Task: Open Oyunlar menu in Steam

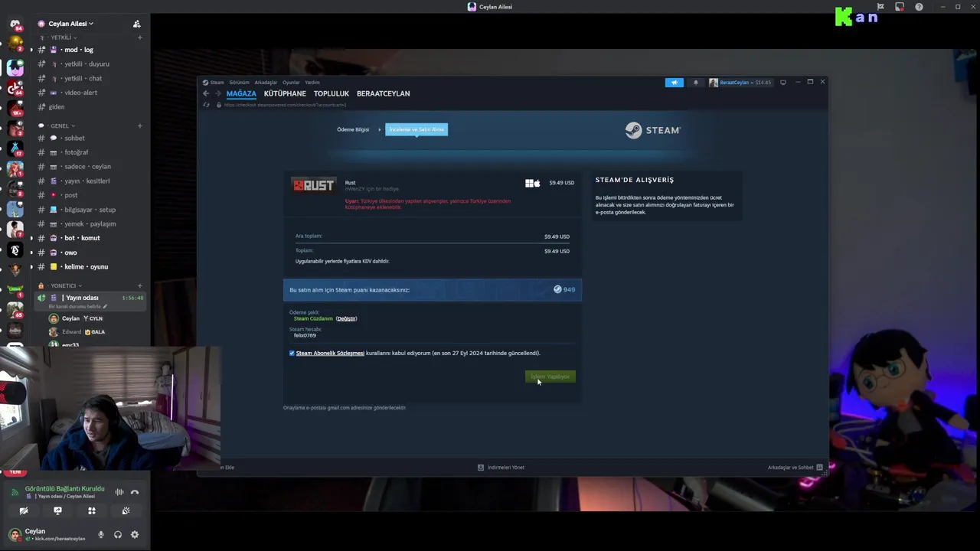Action: pyautogui.click(x=291, y=83)
